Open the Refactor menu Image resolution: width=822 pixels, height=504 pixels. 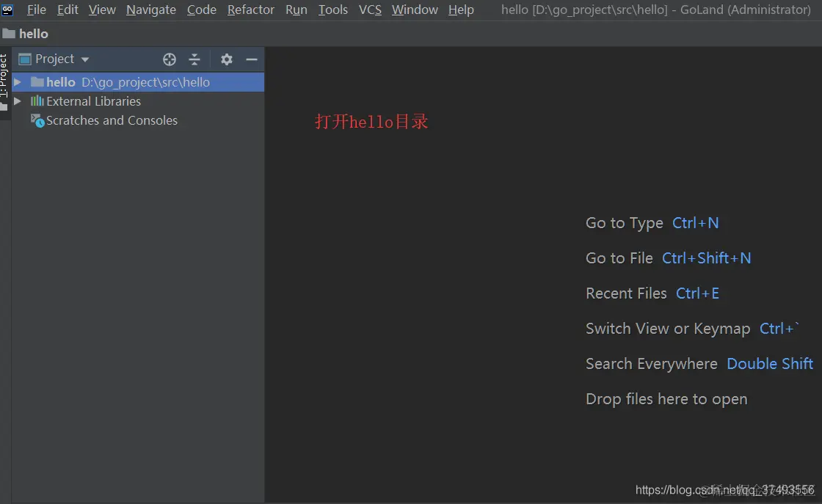click(x=250, y=10)
